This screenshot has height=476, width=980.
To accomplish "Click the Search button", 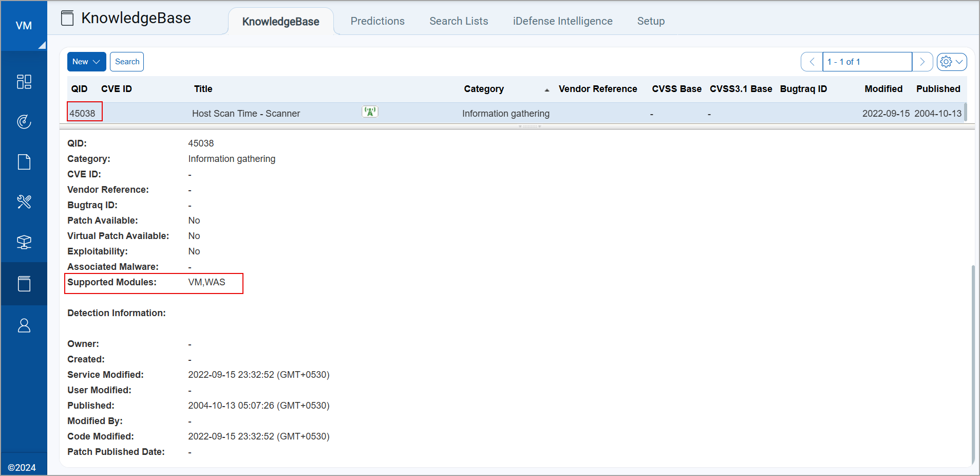I will coord(127,62).
